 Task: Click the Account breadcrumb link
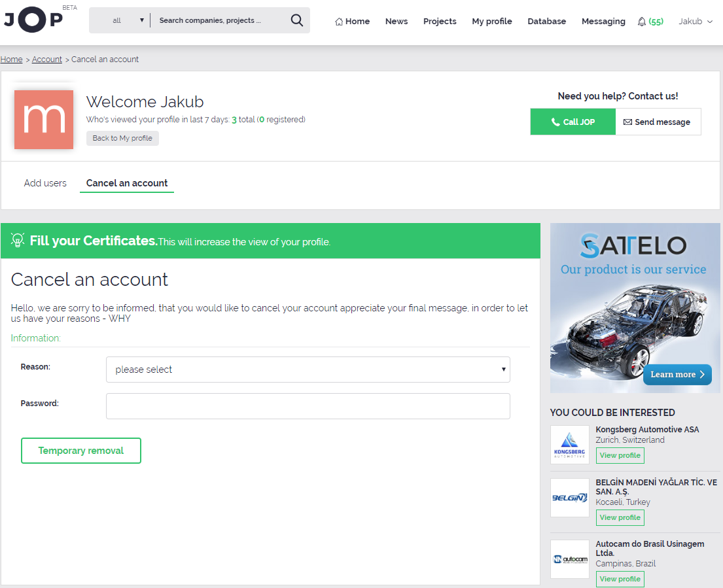tap(47, 59)
